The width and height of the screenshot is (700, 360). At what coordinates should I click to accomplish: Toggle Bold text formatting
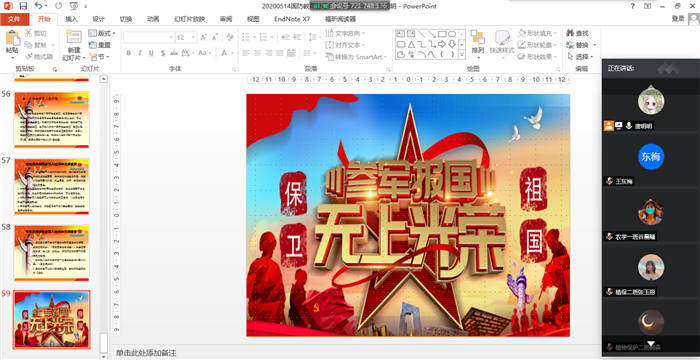coord(129,53)
